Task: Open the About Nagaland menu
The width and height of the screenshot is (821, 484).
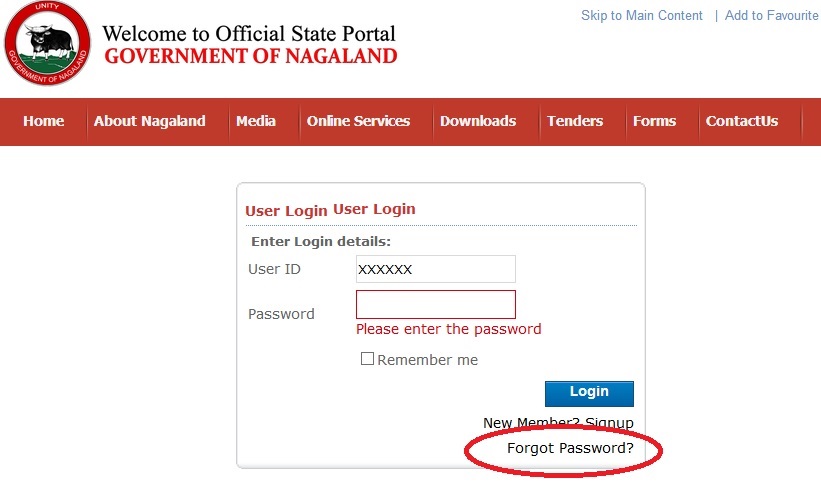Action: coord(149,121)
